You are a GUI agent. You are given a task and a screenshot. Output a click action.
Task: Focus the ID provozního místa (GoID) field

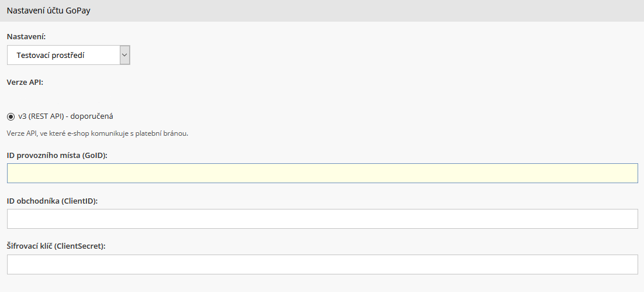pyautogui.click(x=322, y=173)
